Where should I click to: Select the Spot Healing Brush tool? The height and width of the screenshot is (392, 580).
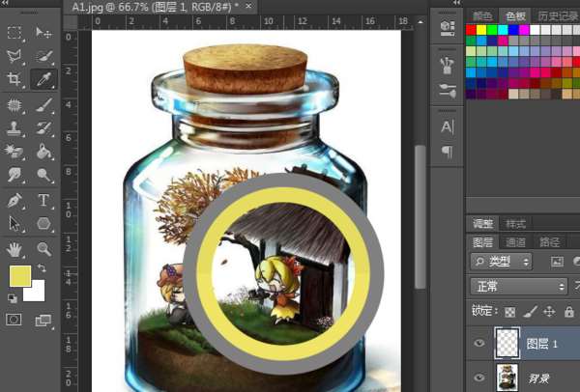[14, 105]
